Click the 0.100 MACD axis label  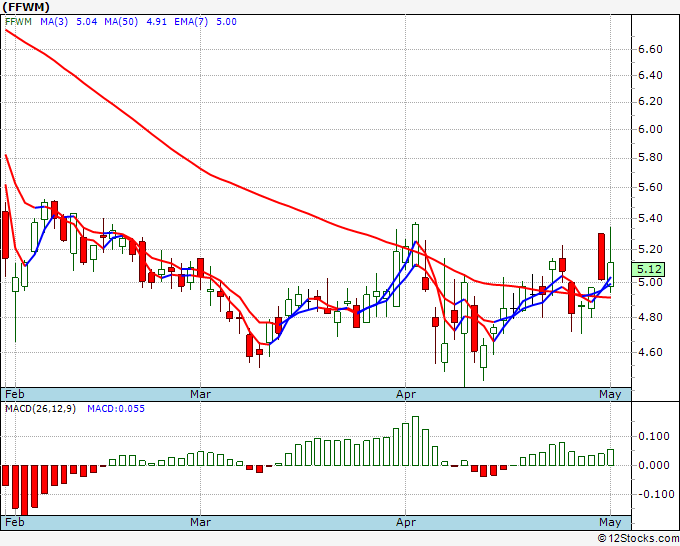[654, 436]
